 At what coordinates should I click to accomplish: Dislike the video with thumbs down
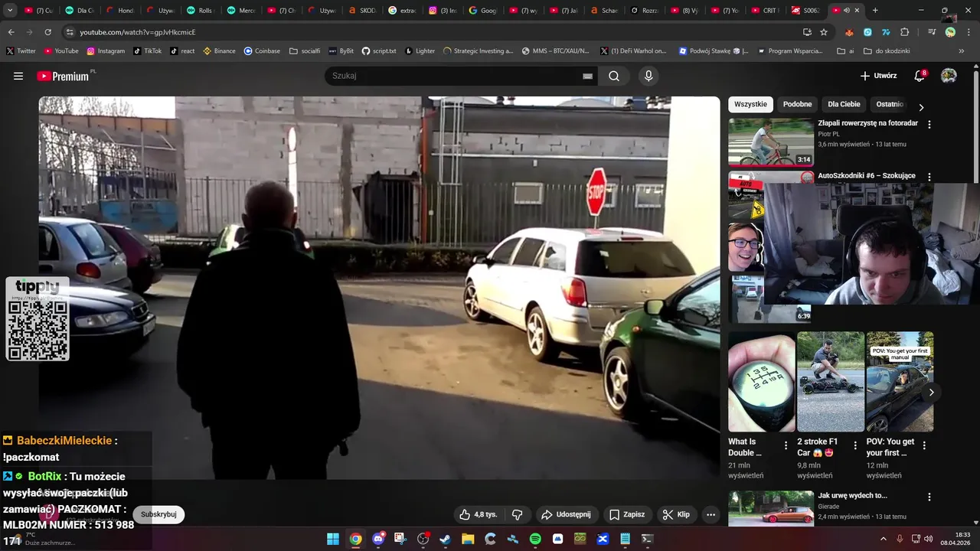click(517, 514)
